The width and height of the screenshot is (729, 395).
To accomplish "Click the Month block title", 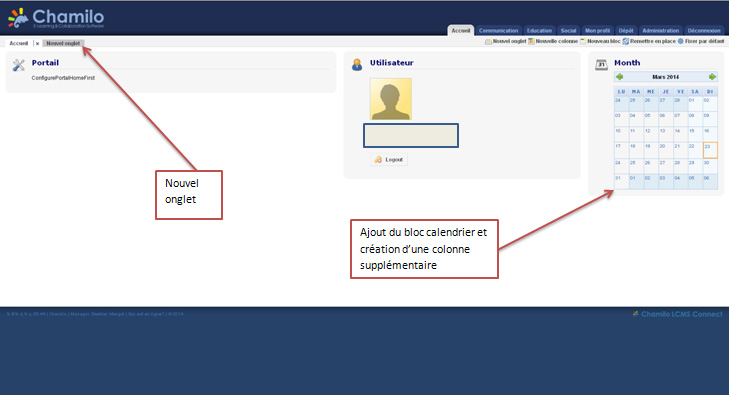I will pyautogui.click(x=627, y=63).
